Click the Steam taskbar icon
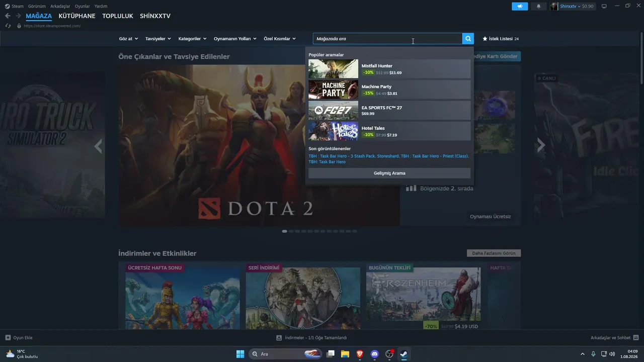This screenshot has width=644, height=362. [404, 354]
